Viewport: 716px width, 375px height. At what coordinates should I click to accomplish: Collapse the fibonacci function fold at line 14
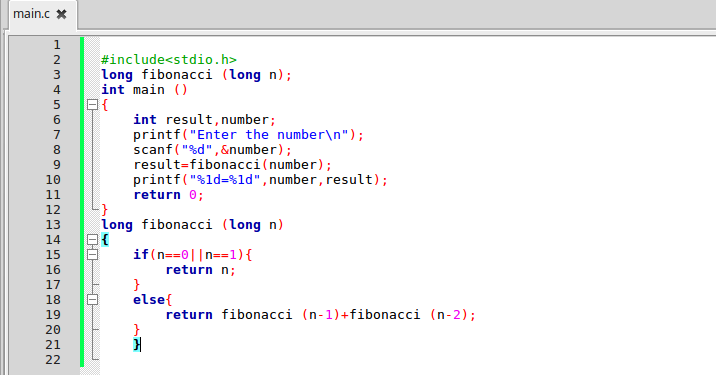tap(92, 239)
